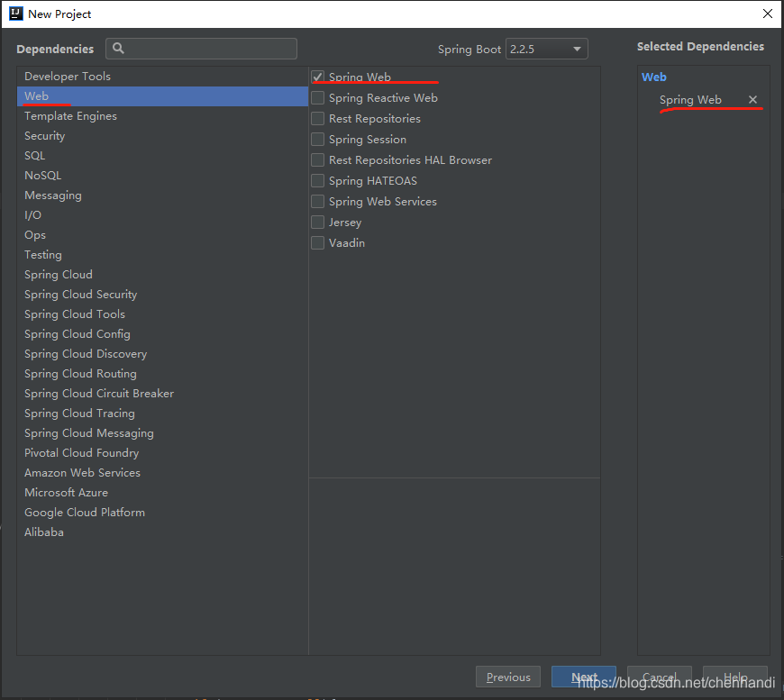This screenshot has height=700, width=784.
Task: Open the Template Engines category
Action: pos(162,116)
